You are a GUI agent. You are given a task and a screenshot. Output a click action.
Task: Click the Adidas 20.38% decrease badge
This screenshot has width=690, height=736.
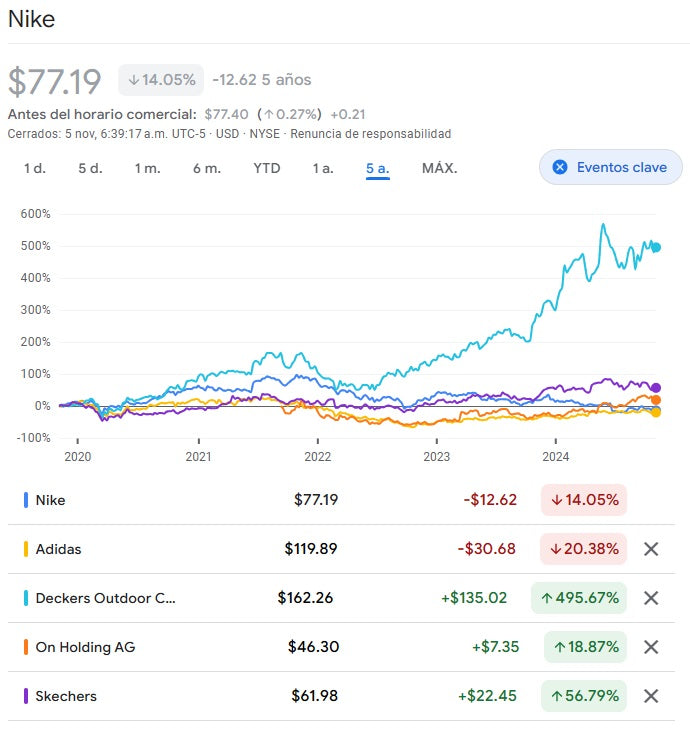coord(583,549)
